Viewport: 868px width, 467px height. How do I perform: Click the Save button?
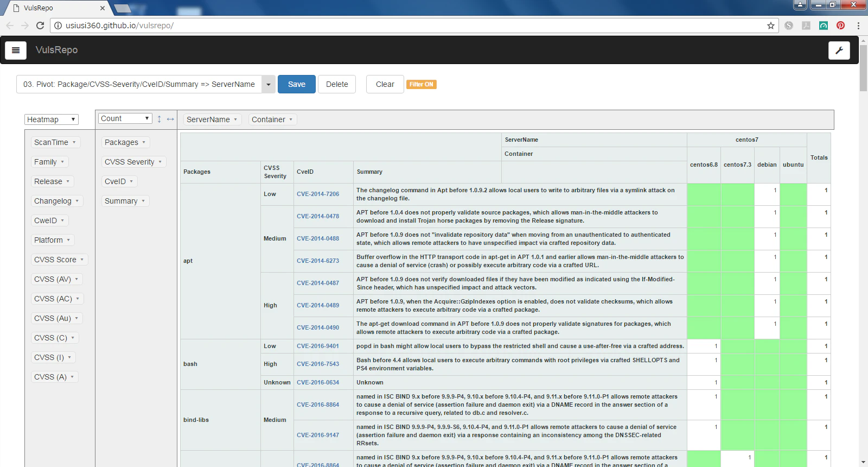coord(297,84)
